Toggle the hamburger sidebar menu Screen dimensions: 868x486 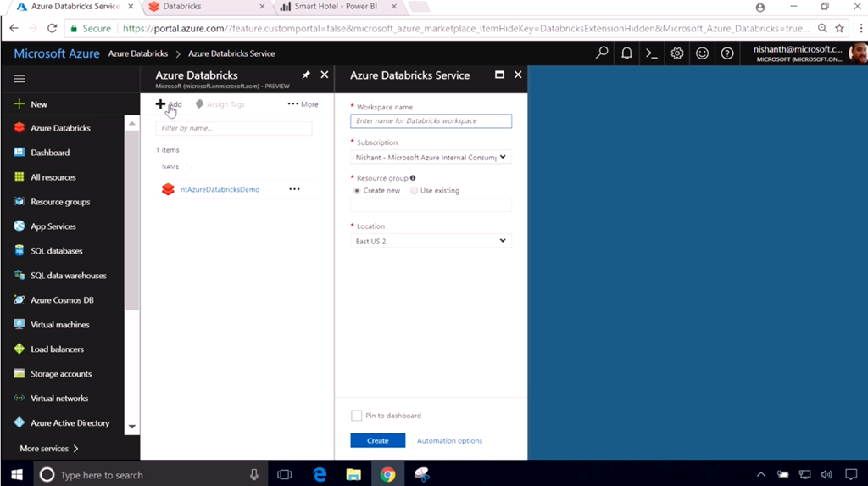[x=19, y=79]
